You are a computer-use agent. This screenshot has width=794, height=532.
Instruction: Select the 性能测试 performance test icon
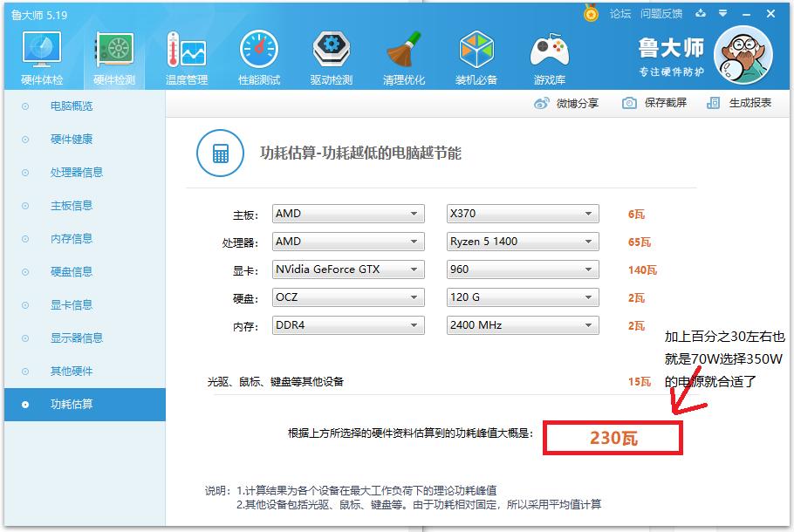click(259, 54)
